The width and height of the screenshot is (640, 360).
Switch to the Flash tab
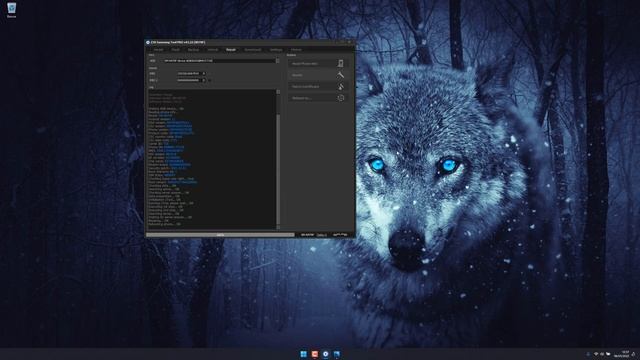click(176, 50)
